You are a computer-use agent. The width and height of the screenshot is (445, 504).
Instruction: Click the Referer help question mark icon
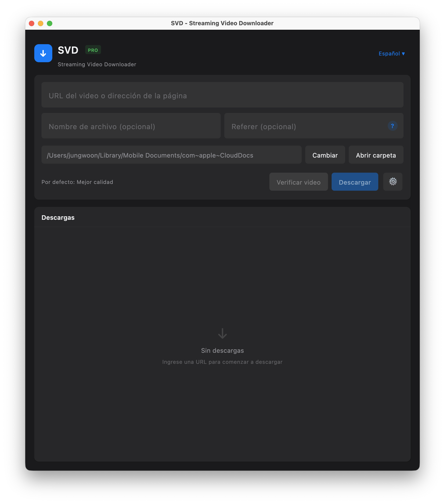pyautogui.click(x=392, y=126)
